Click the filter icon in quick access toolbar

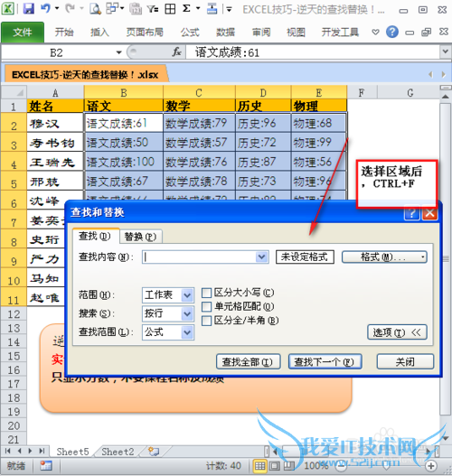(153, 8)
